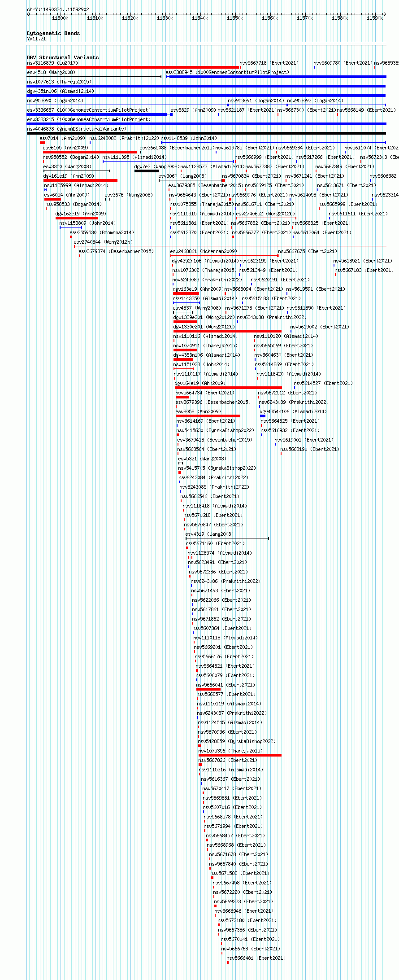Click the nsv3116879 (Lu2017) variant label

pos(52,63)
